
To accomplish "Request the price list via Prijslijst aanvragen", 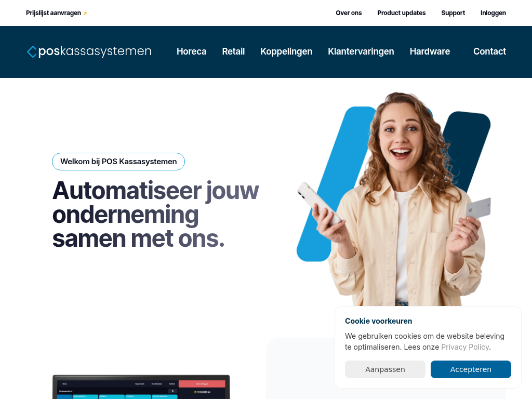I will 54,13.
